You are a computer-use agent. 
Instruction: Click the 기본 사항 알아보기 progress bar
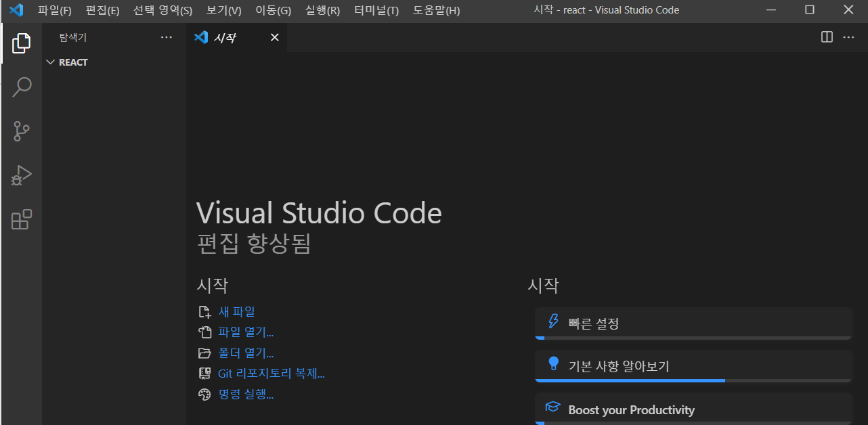[x=693, y=380]
